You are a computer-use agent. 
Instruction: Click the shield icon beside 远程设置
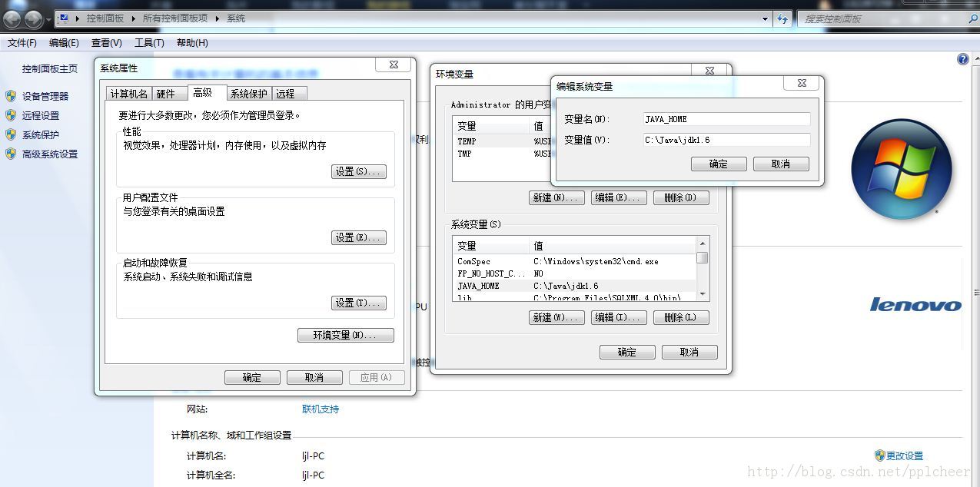[x=11, y=115]
